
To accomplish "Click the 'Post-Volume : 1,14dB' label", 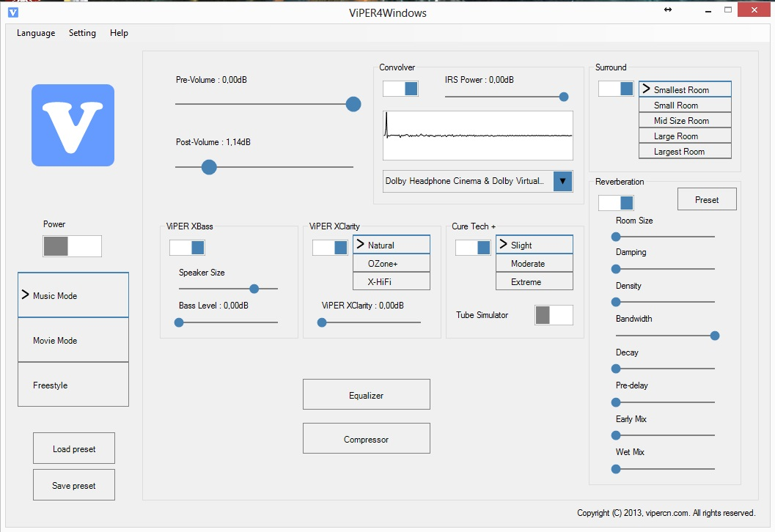I will point(213,141).
